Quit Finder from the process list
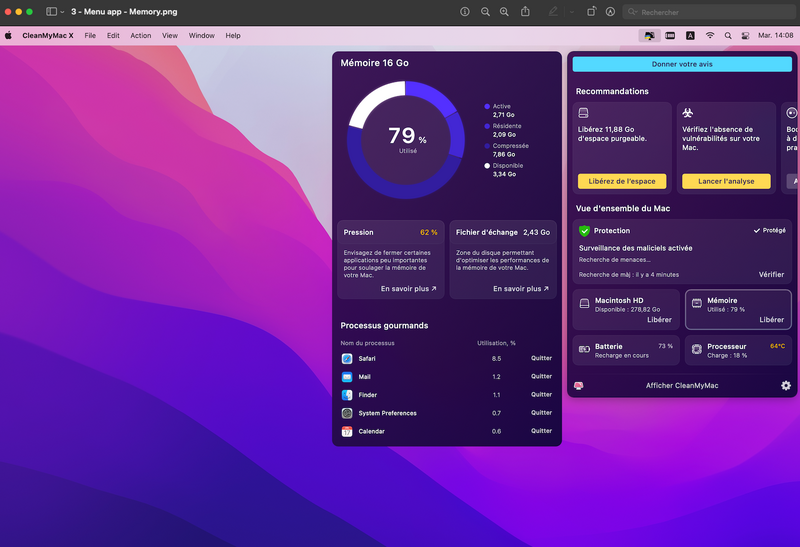The height and width of the screenshot is (547, 800). tap(541, 394)
